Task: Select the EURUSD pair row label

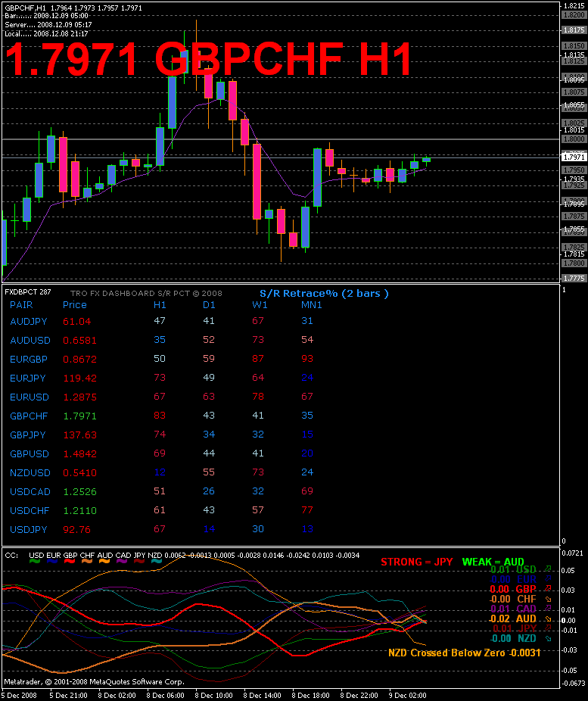Action: tap(30, 397)
